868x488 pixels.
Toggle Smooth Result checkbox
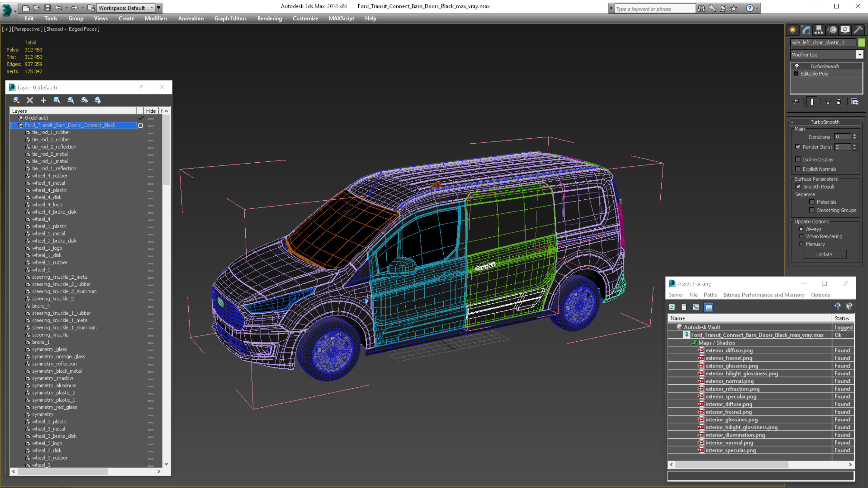click(x=799, y=186)
